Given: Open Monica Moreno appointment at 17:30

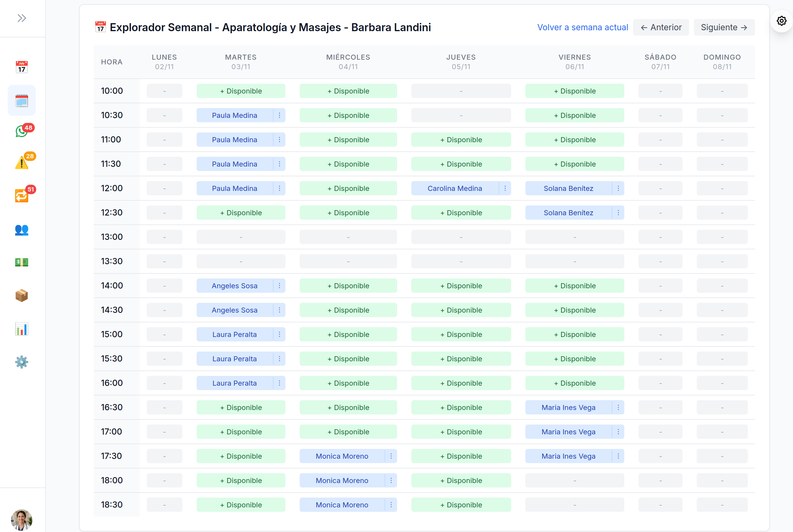Looking at the screenshot, I should [342, 456].
